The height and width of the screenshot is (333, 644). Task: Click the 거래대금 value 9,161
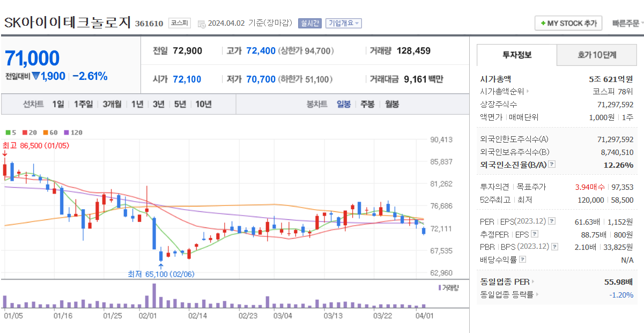415,79
